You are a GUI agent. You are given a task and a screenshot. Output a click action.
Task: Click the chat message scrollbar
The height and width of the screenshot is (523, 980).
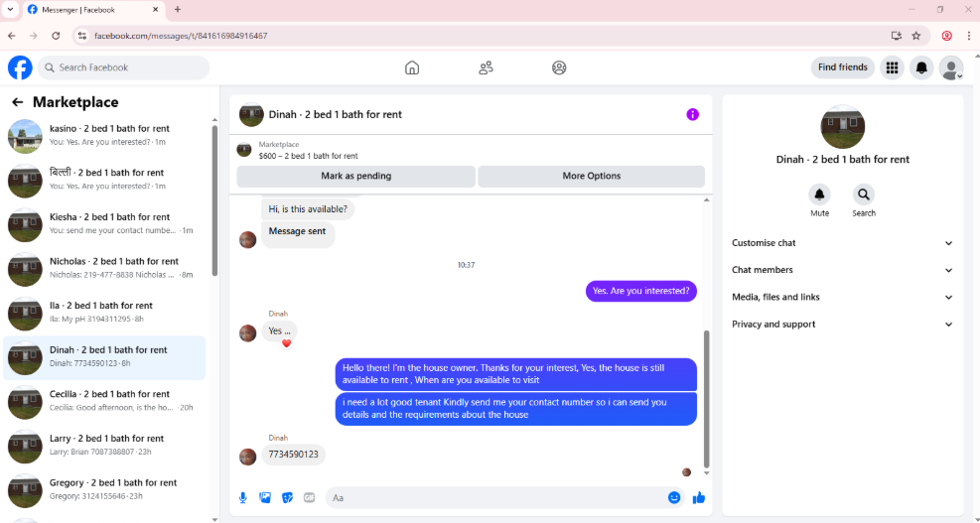[707, 400]
